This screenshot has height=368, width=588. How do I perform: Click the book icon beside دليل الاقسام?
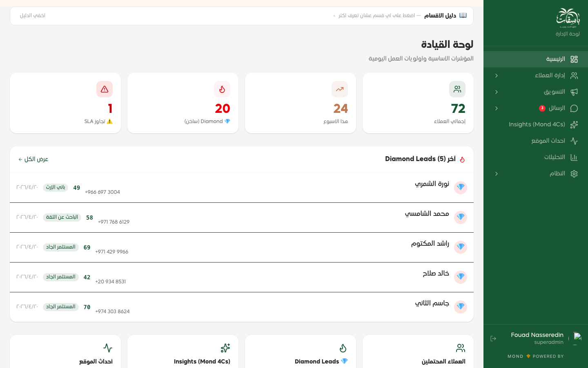tap(463, 16)
